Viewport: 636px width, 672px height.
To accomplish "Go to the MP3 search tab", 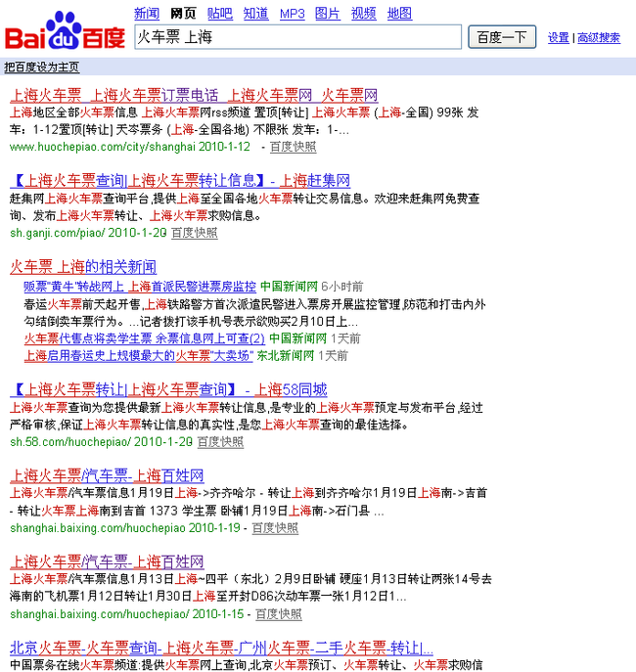I will (293, 14).
